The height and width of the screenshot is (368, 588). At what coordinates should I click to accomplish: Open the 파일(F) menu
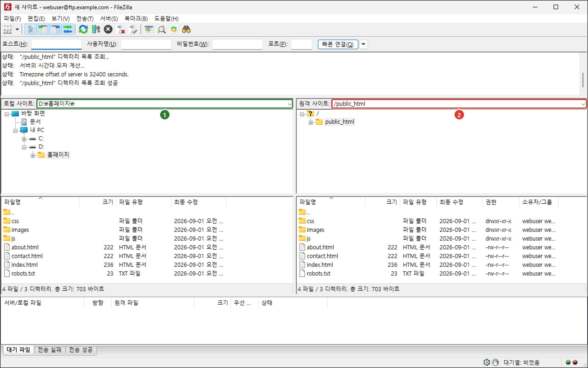12,18
